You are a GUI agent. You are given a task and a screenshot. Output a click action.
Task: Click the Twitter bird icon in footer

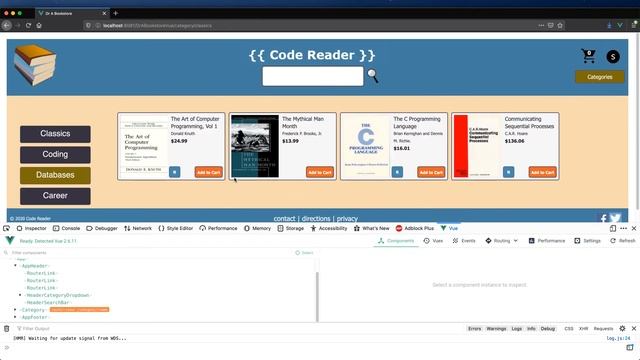point(616,218)
